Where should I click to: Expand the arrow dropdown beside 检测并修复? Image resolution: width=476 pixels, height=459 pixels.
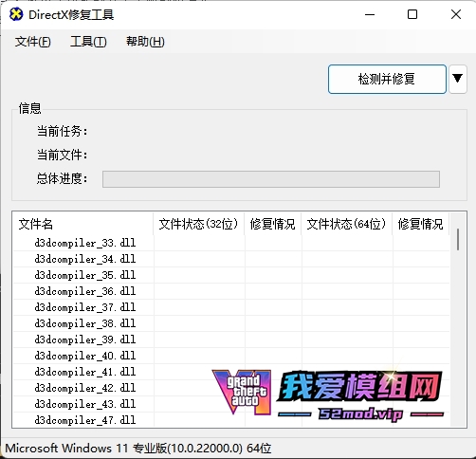pos(458,79)
